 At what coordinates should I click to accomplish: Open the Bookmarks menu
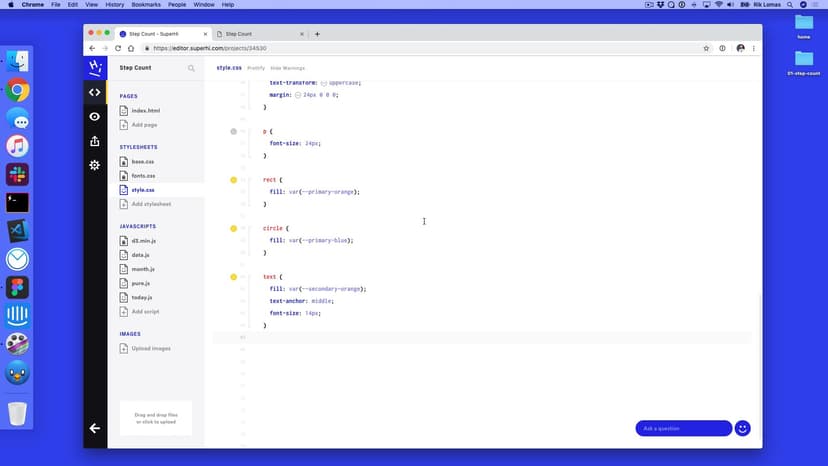[x=146, y=5]
